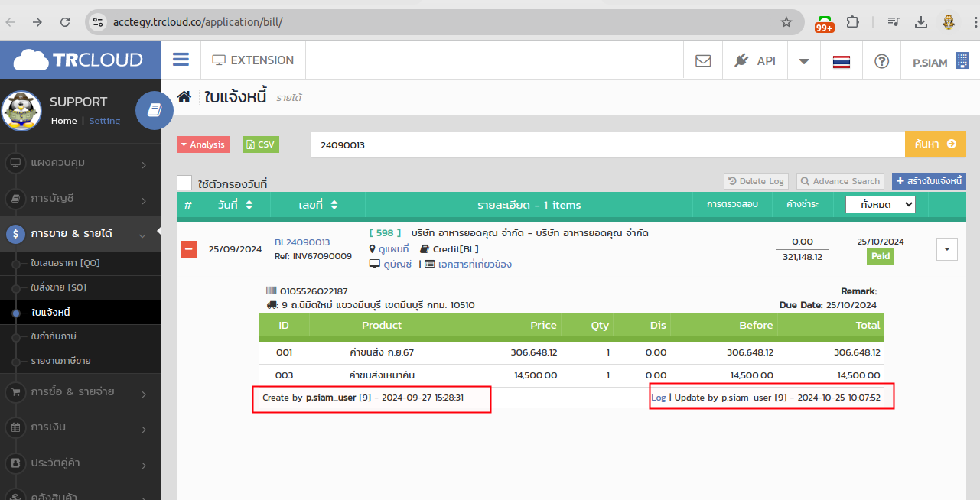This screenshot has height=500, width=980.
Task: Click the round blue book button
Action: 155,111
